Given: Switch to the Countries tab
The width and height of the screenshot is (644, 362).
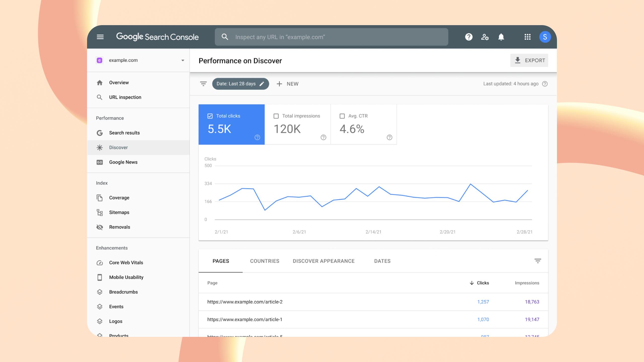Looking at the screenshot, I should (x=264, y=261).
